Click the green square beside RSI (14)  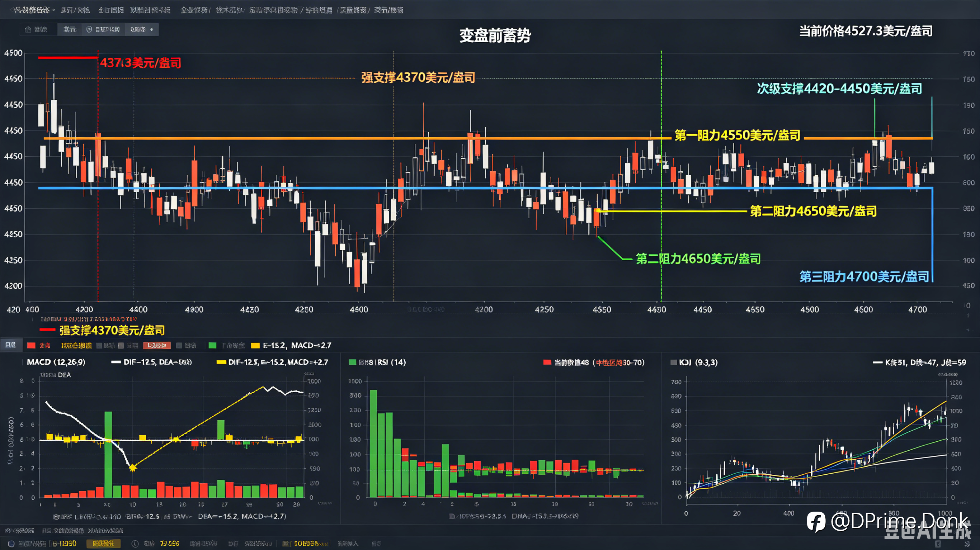(352, 362)
